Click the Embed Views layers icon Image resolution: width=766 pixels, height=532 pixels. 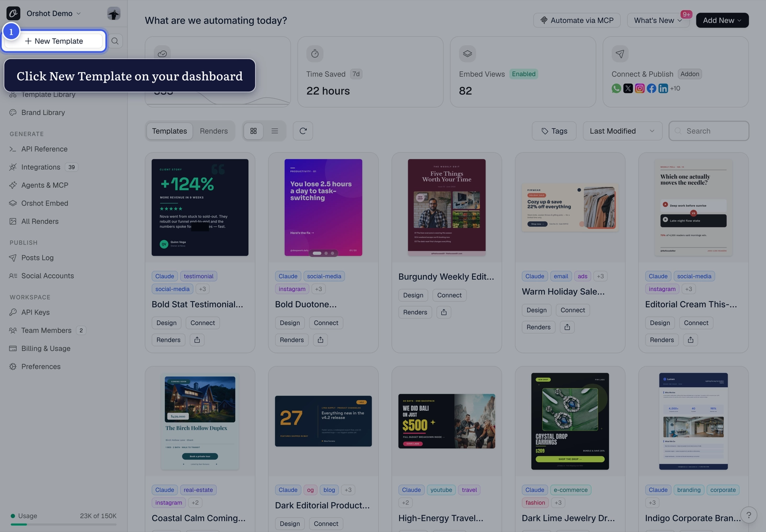[468, 54]
